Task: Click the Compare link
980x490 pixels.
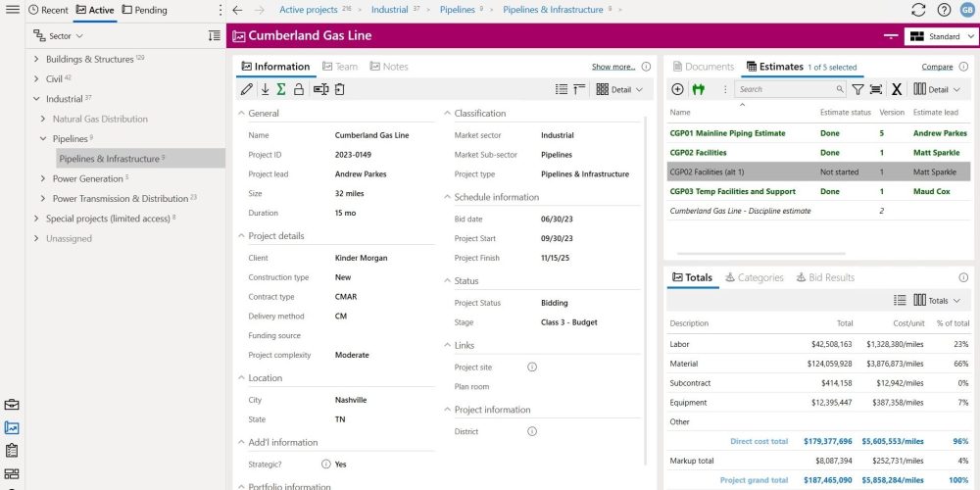Action: (937, 67)
